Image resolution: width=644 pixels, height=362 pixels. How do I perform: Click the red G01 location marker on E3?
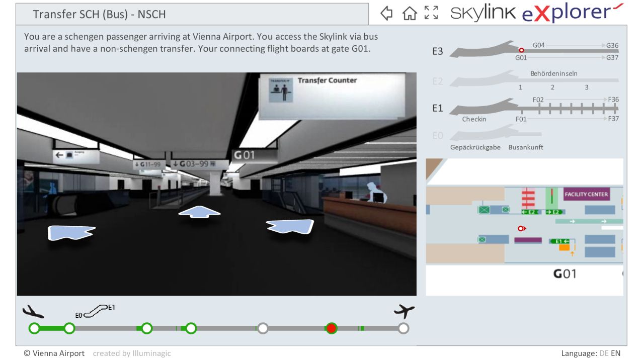(x=521, y=50)
